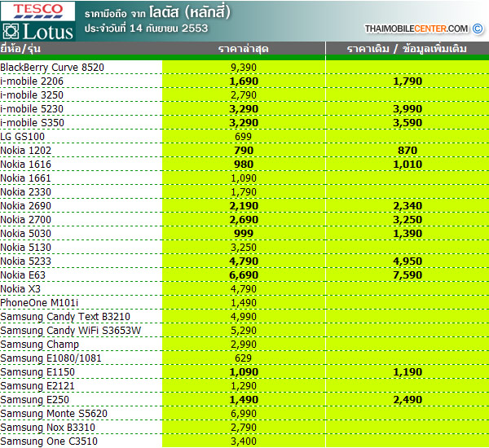
Task: Click the 6,990 price cell
Action: tap(244, 414)
